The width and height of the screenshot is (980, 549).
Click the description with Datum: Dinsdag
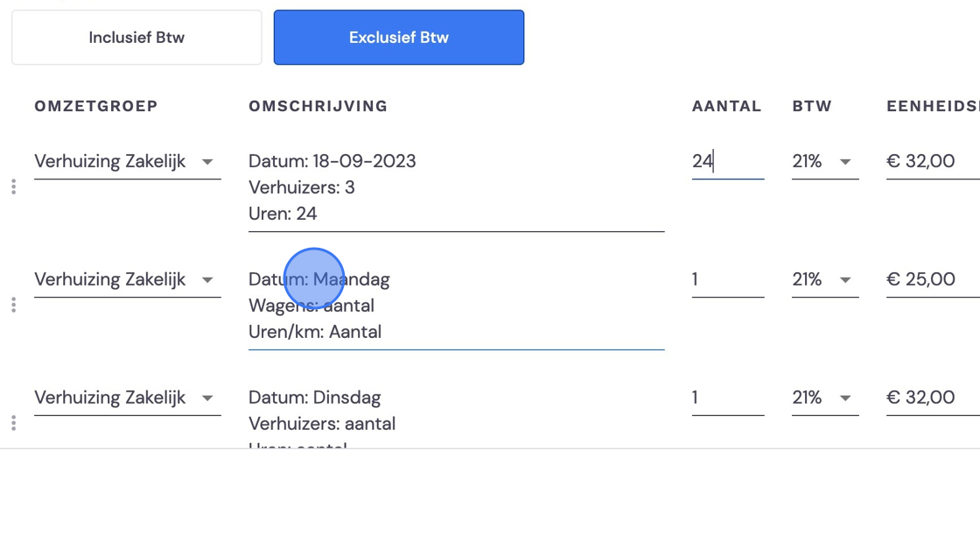[456, 418]
